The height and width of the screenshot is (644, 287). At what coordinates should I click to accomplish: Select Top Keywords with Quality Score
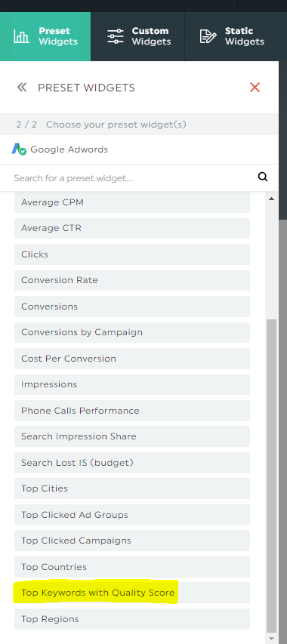point(132,593)
